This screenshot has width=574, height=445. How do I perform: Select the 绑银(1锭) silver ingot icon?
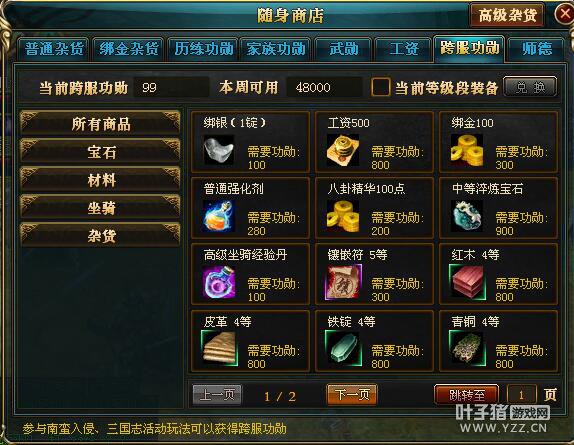(219, 150)
